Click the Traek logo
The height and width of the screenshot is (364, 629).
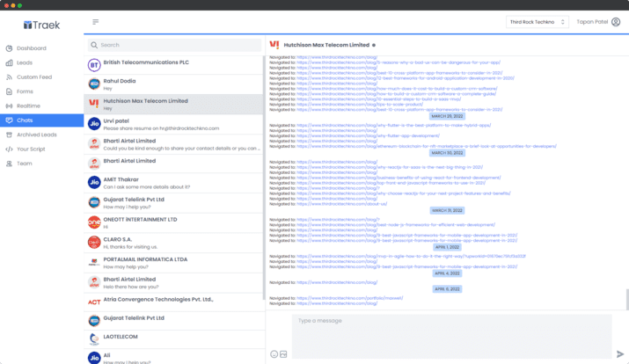(x=41, y=25)
